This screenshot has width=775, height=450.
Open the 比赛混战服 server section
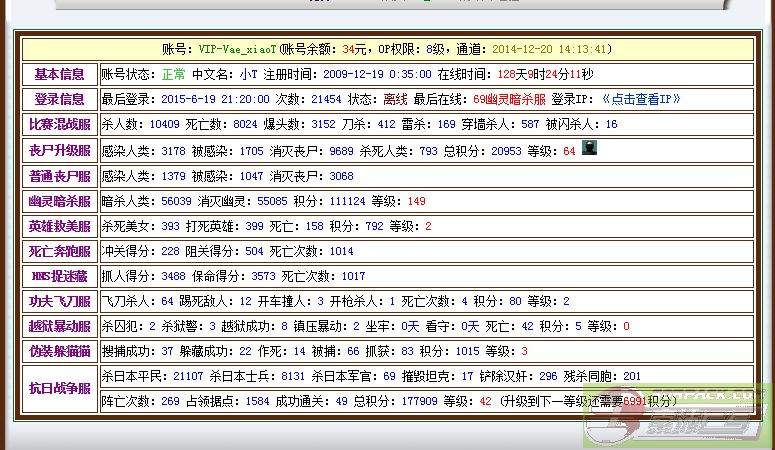pos(60,124)
